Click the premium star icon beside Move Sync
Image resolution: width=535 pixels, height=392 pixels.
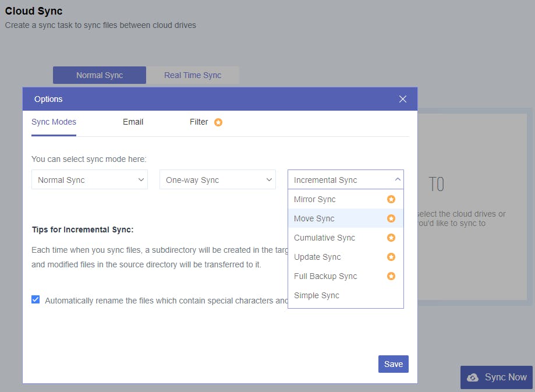[x=391, y=218]
